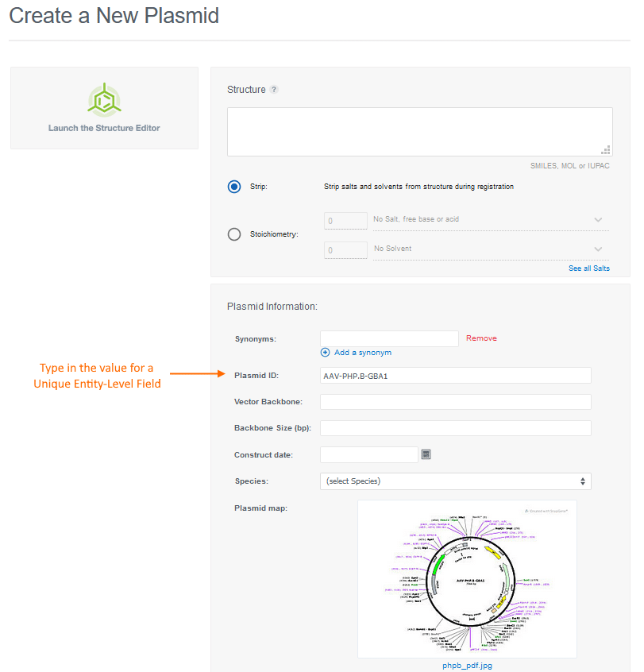Click the Structure help question mark icon
The image size is (644, 672).
[274, 90]
